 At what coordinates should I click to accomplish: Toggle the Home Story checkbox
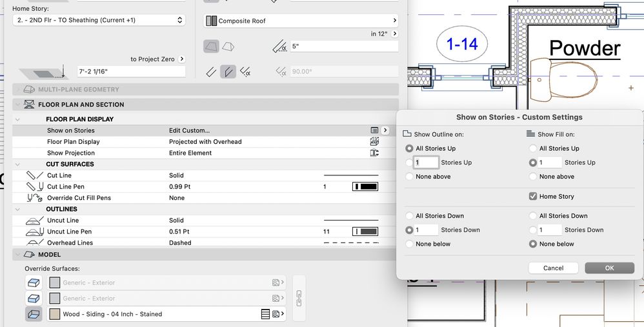coord(533,197)
